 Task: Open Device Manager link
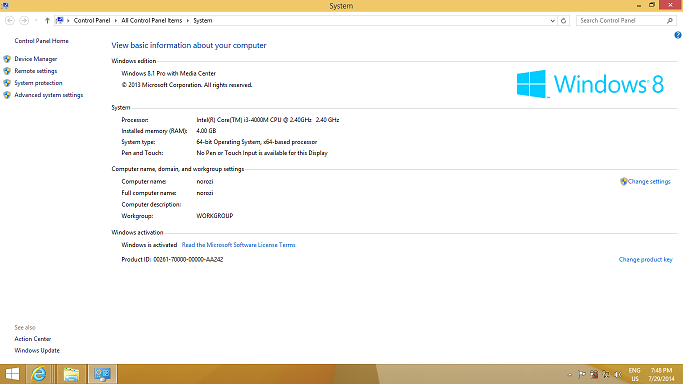(36, 59)
